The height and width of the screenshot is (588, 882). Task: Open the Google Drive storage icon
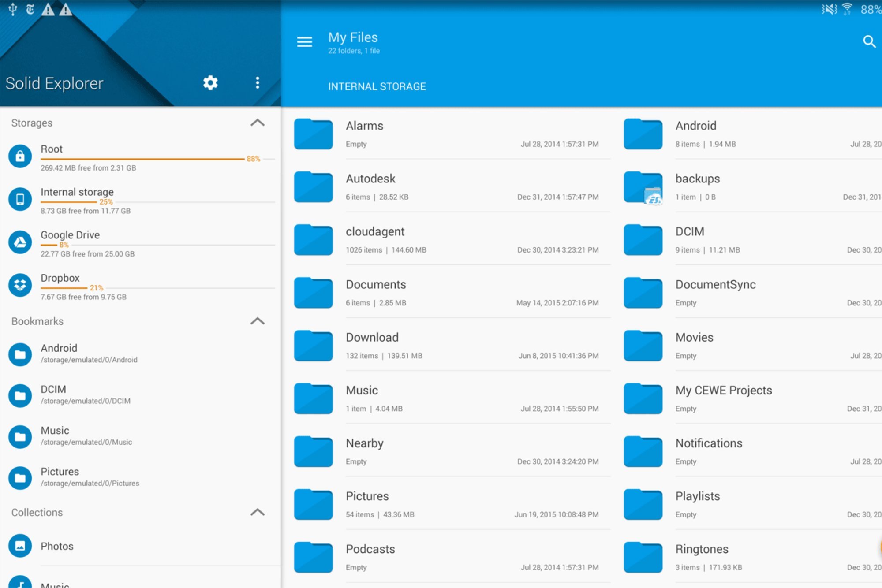pos(20,242)
